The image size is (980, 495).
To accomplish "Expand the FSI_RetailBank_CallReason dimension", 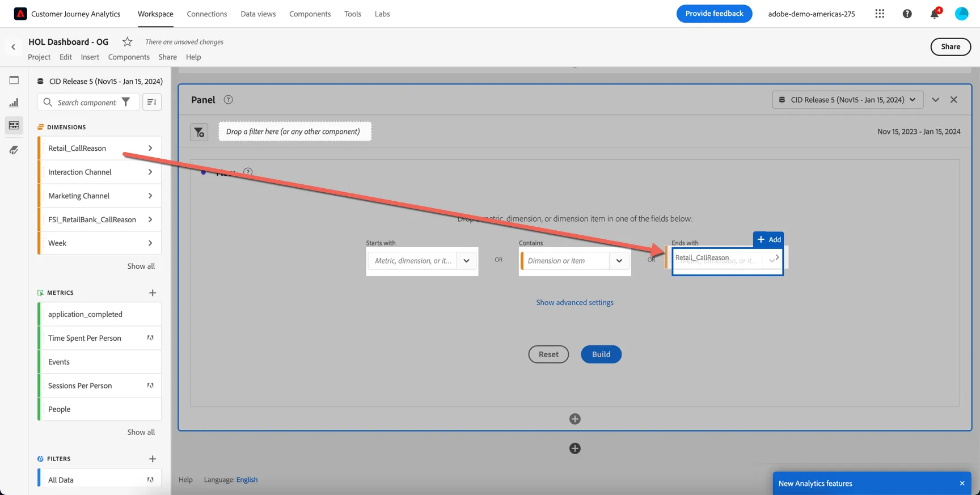I will point(150,219).
